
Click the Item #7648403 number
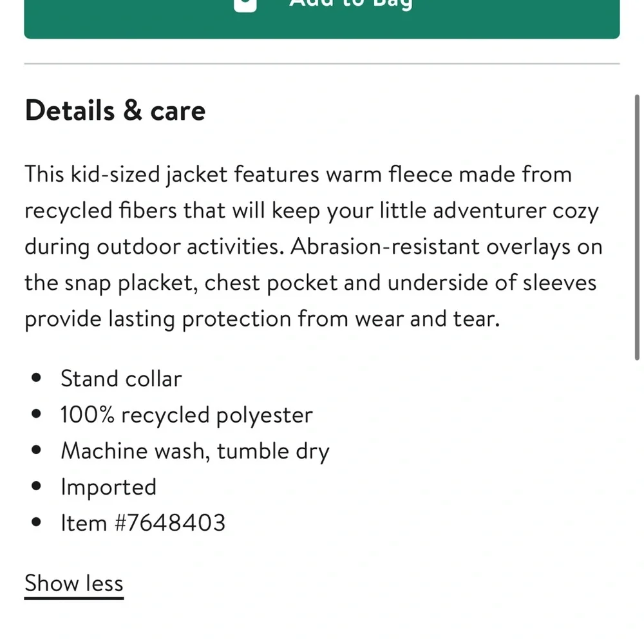coord(143,523)
